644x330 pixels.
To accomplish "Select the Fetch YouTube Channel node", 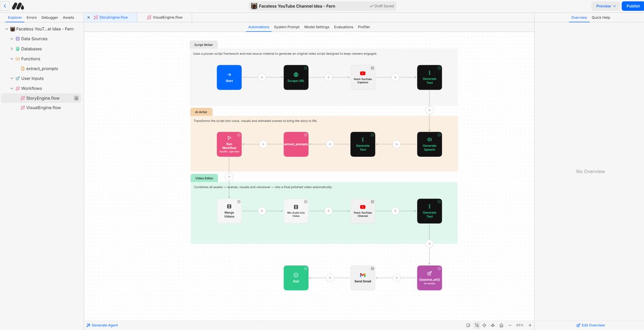I will pyautogui.click(x=363, y=211).
